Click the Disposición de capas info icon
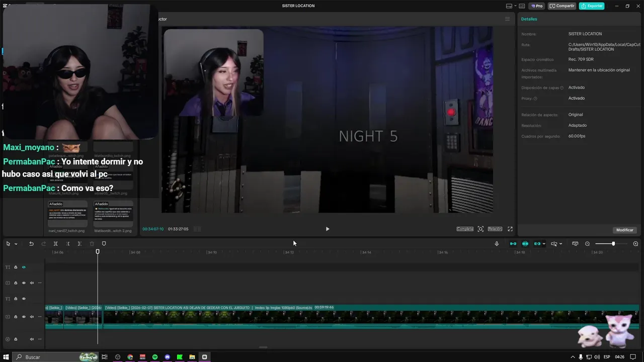 point(561,87)
